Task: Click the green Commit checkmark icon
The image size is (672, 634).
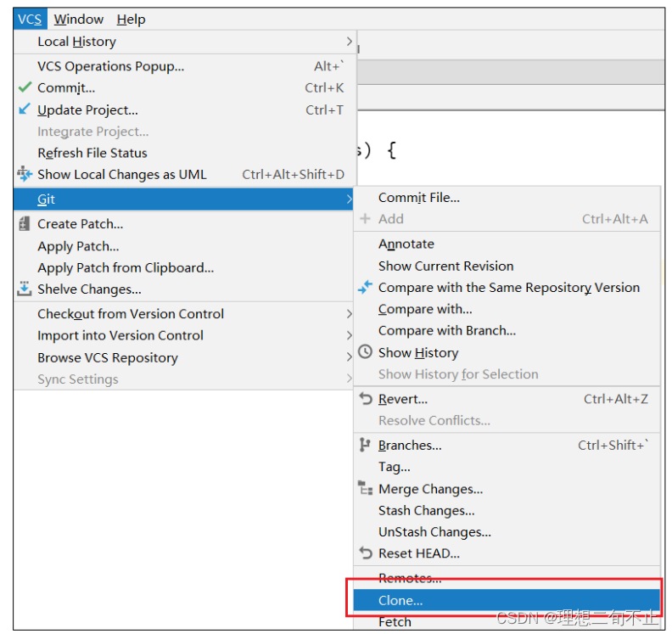Action: click(x=25, y=87)
